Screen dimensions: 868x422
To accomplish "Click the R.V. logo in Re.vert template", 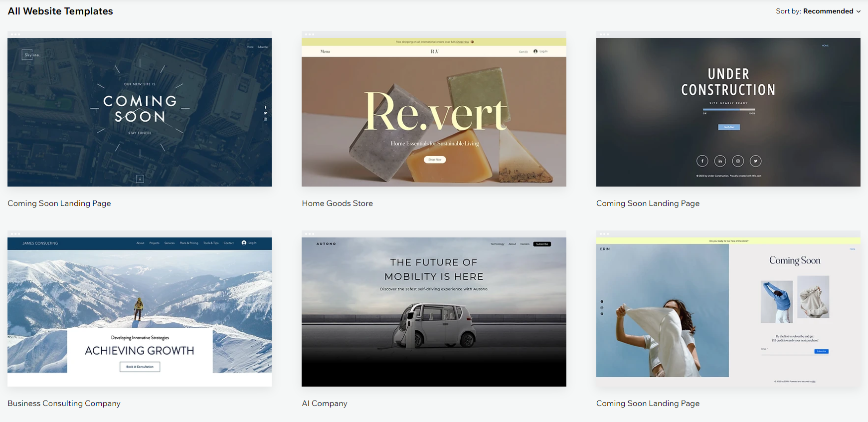I will click(435, 51).
